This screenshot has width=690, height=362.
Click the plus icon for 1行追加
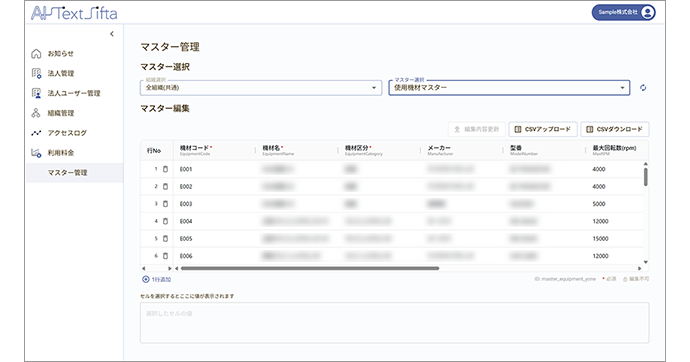pos(146,279)
